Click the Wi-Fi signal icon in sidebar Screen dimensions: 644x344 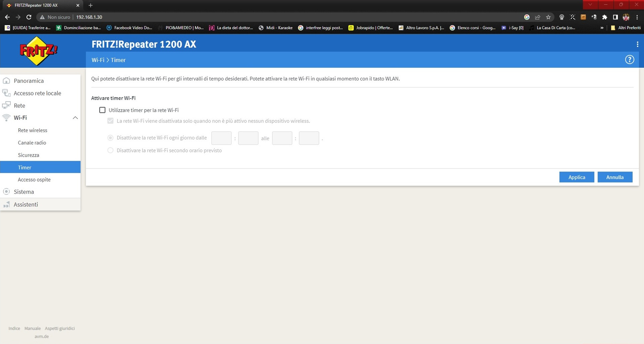pyautogui.click(x=6, y=117)
